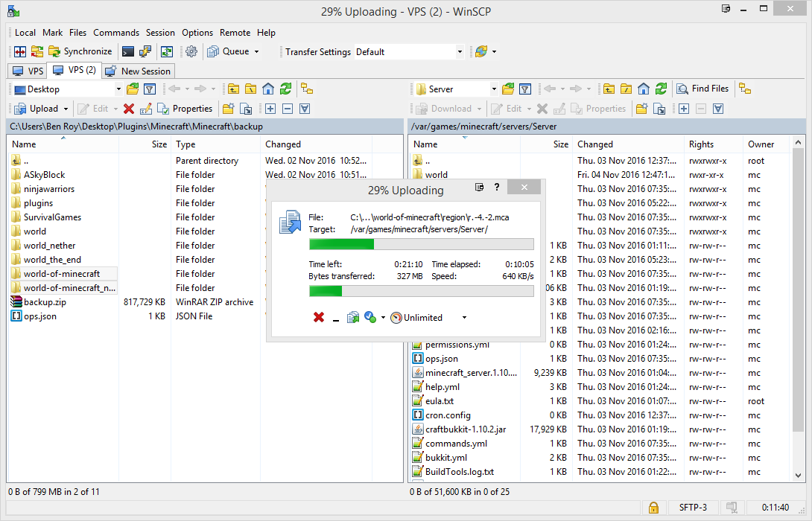Open Preferences via the gear icon
812x521 pixels.
click(191, 52)
